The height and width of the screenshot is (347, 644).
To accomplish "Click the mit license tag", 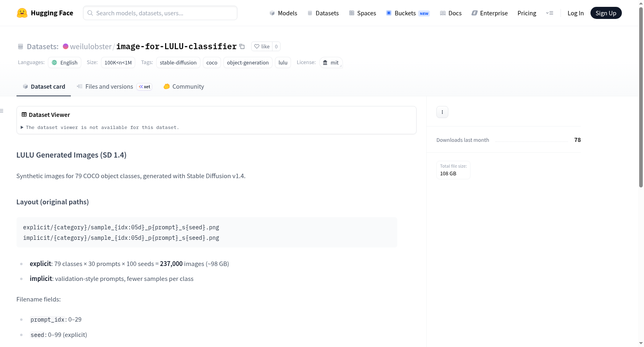I will (331, 62).
